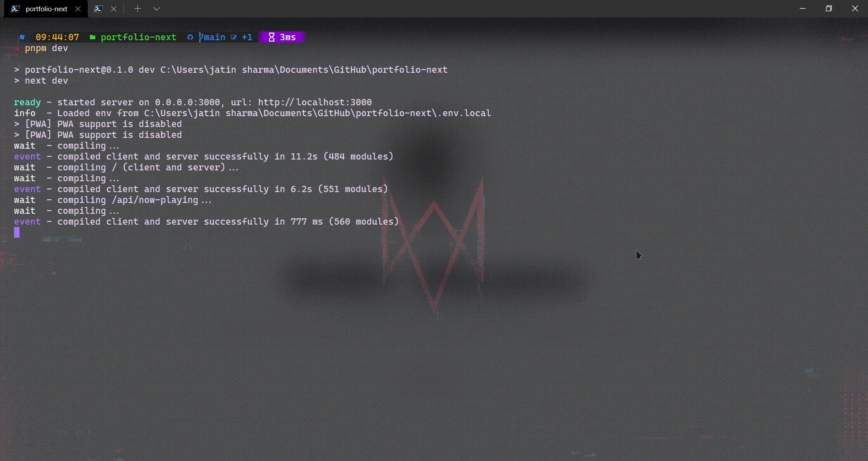
Task: Switch to the portfolio-next tab
Action: (x=46, y=9)
